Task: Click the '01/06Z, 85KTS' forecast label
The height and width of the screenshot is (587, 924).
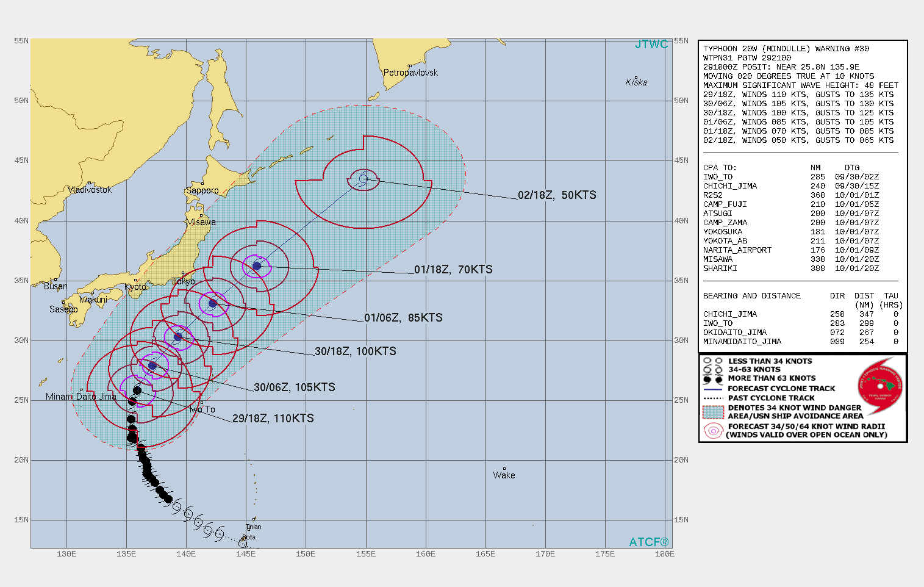Action: click(x=403, y=318)
